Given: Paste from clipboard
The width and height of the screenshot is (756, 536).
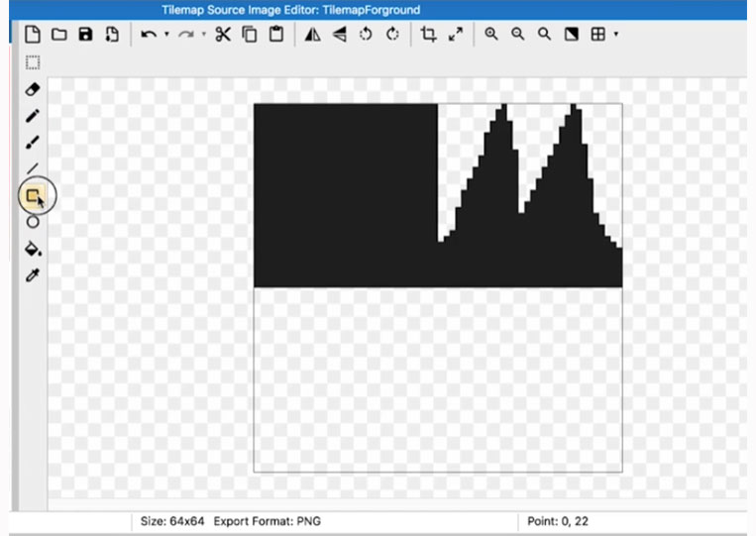Looking at the screenshot, I should 276,35.
